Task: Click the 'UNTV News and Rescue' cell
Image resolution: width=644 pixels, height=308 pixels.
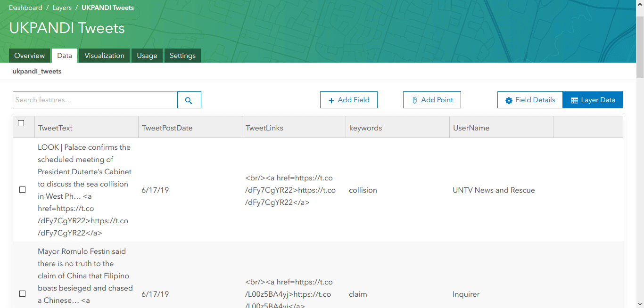Action: point(494,190)
